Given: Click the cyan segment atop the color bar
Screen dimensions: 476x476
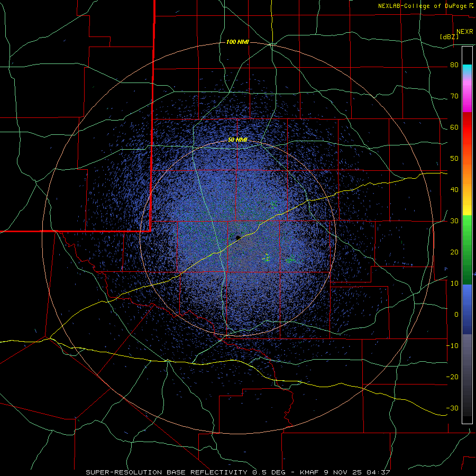Looking at the screenshot, I should (467, 70).
